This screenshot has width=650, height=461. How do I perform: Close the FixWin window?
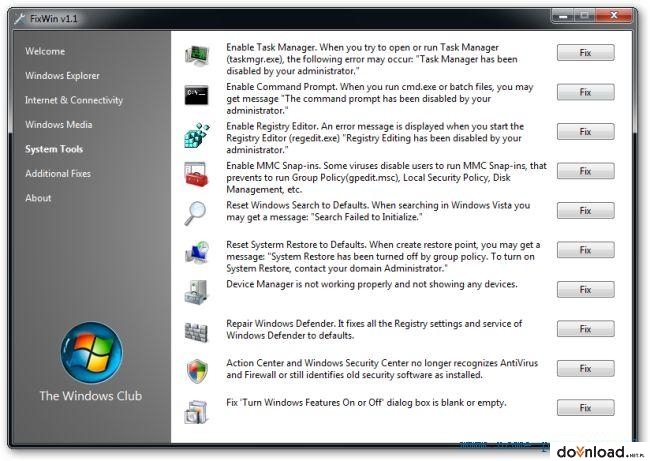[614, 16]
